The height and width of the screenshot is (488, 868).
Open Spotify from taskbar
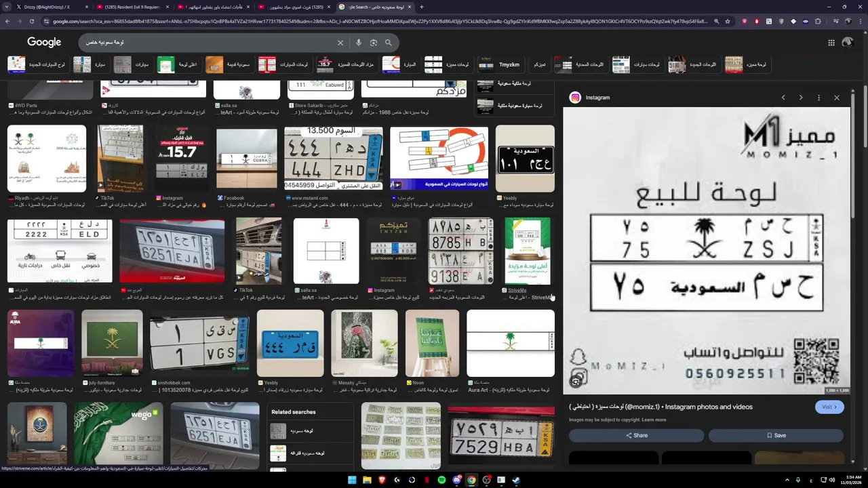click(x=441, y=480)
